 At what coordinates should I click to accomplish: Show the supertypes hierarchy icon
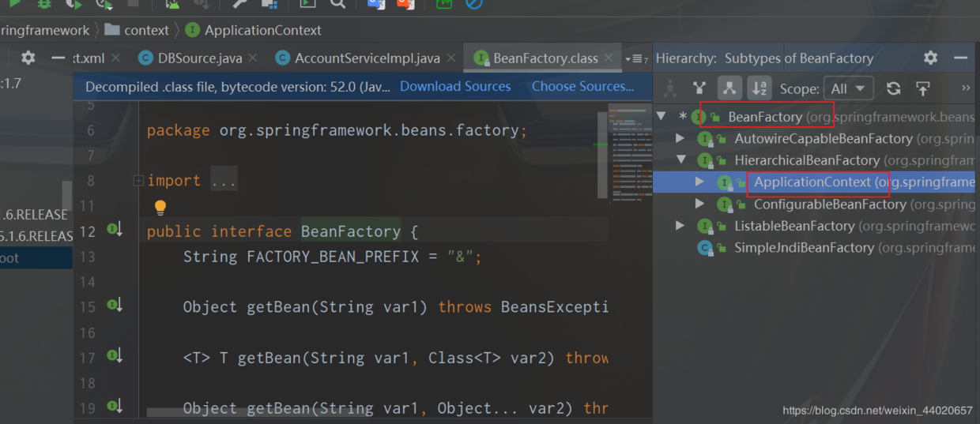point(699,88)
